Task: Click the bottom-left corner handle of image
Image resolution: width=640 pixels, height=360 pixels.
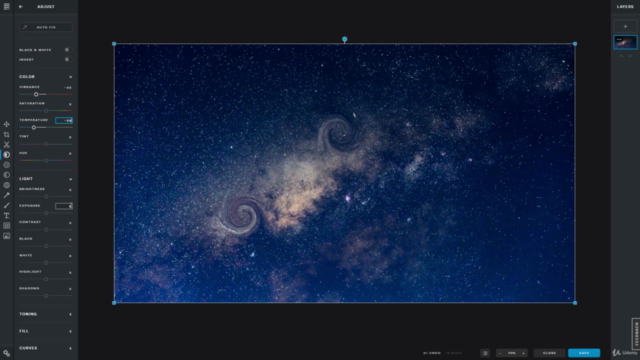Action: pyautogui.click(x=114, y=303)
